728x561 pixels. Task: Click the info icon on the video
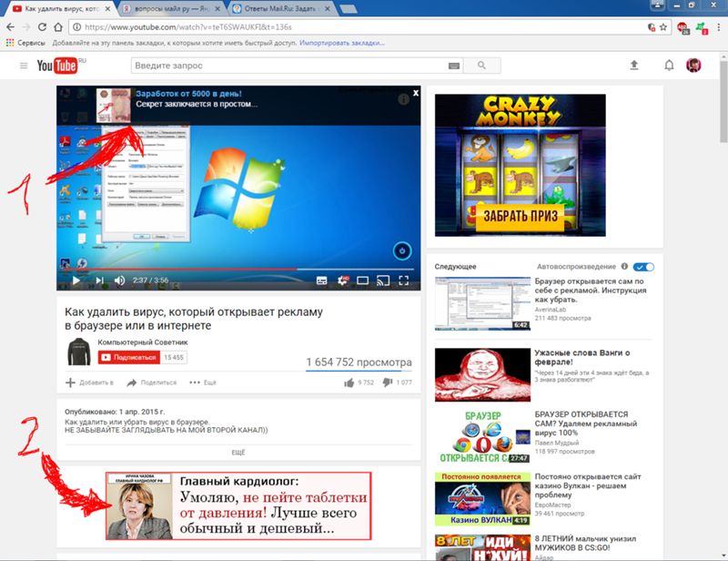point(403,99)
